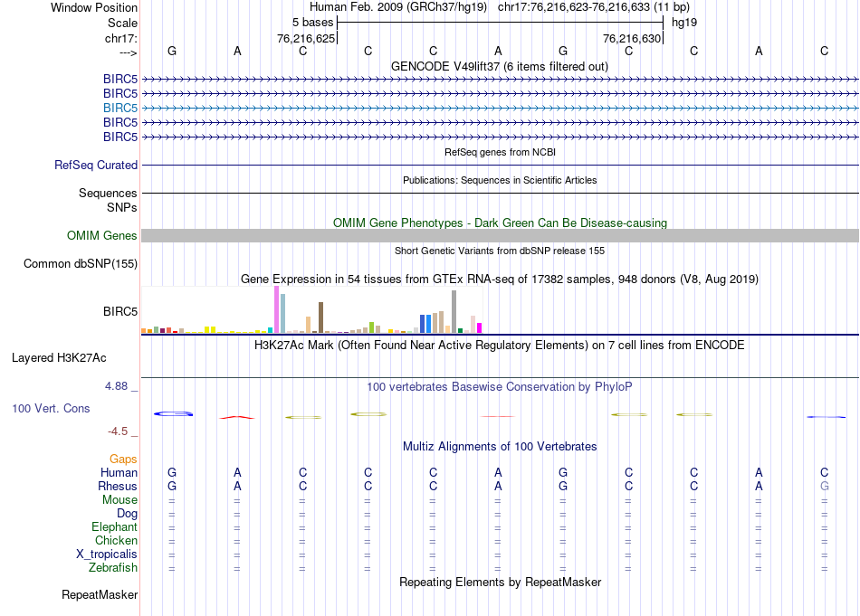The width and height of the screenshot is (860, 616).
Task: Click Short Genetic Variants from dbSNP title
Action: click(x=500, y=251)
